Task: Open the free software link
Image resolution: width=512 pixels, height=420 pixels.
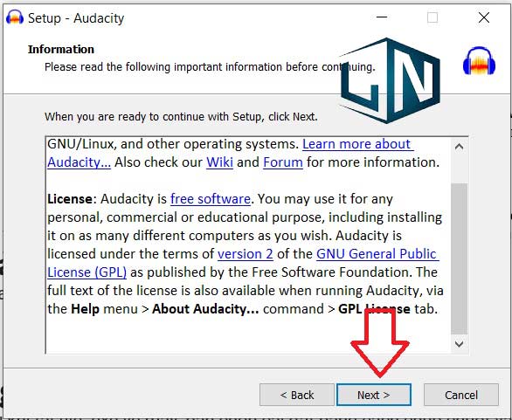Action: click(x=211, y=199)
